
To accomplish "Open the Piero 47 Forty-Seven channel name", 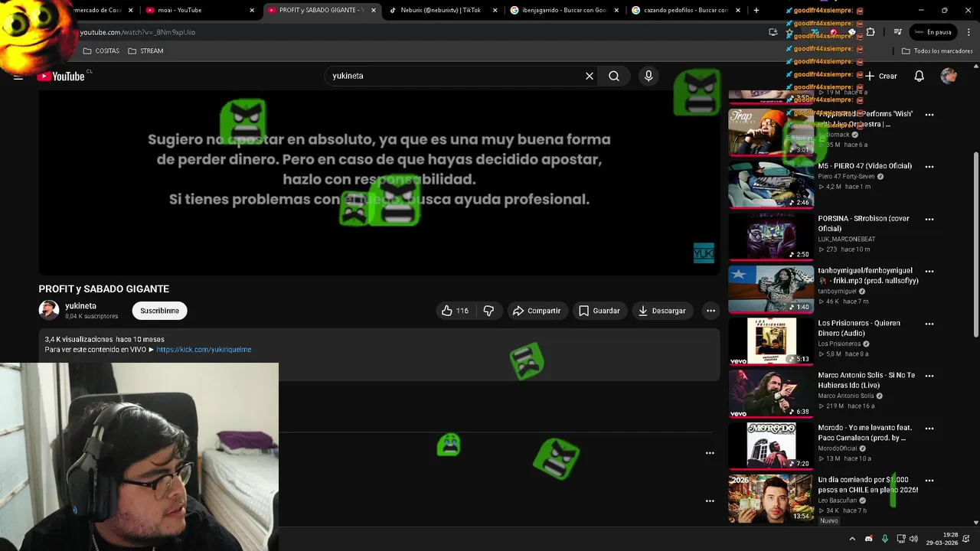I will tap(846, 176).
